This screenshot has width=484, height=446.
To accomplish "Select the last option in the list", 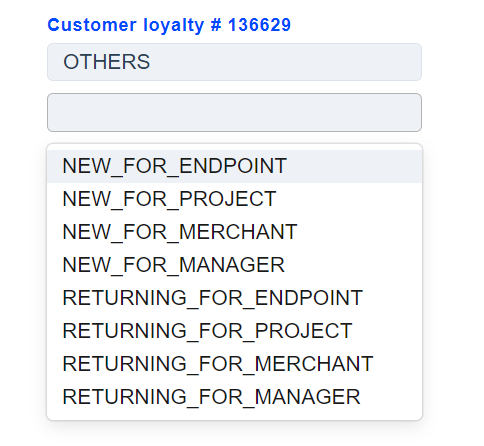I will tap(234, 397).
